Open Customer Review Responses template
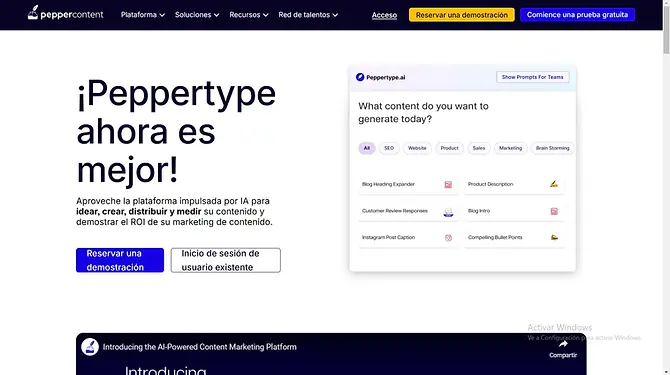 [408, 211]
